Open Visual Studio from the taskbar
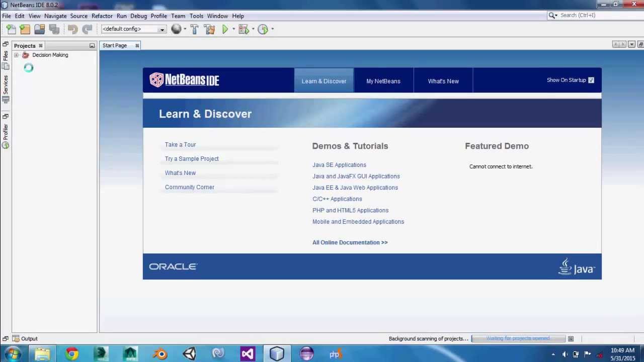This screenshot has width=644, height=362. coord(248,354)
